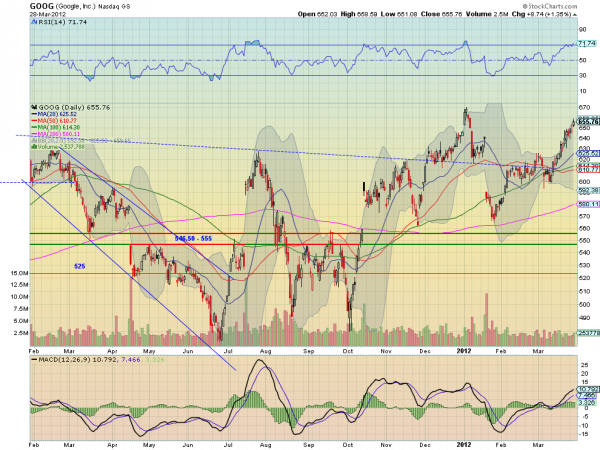Click the 25 label on MACD axis
600x450 pixels.
(x=584, y=365)
